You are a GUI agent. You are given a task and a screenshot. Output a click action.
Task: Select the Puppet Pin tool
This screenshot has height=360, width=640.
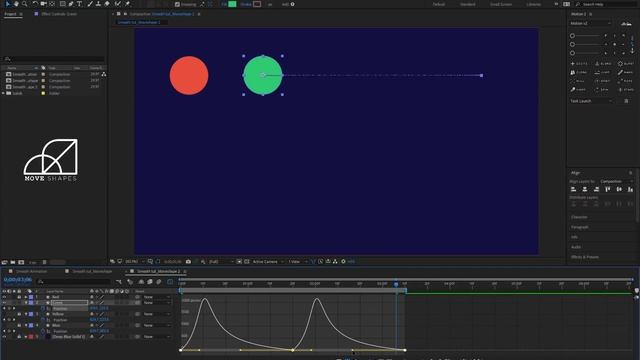(128, 4)
